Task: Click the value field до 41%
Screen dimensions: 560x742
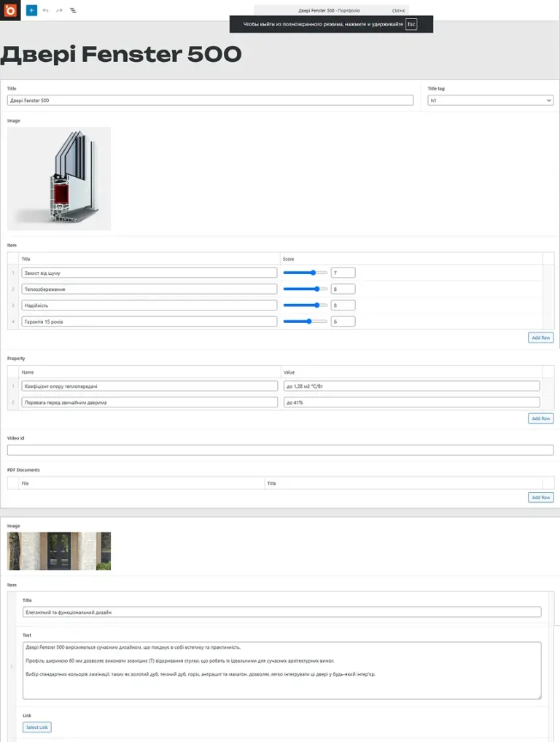Action: tap(412, 402)
